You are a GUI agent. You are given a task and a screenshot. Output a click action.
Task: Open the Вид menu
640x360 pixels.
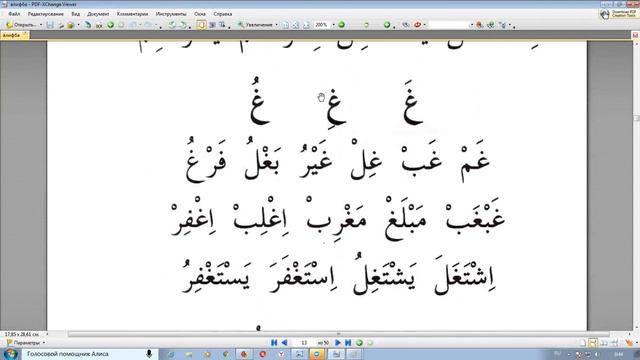click(x=76, y=14)
